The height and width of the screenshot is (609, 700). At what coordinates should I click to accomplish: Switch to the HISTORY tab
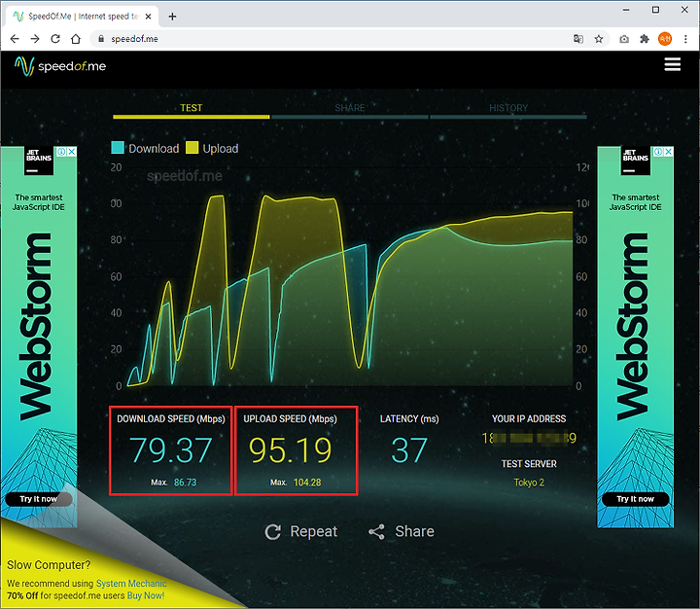(x=508, y=110)
